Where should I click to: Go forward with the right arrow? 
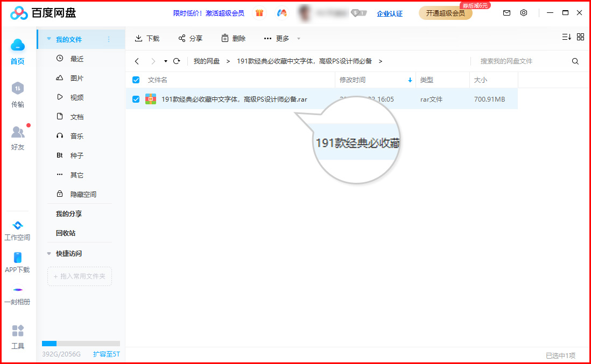[x=153, y=61]
